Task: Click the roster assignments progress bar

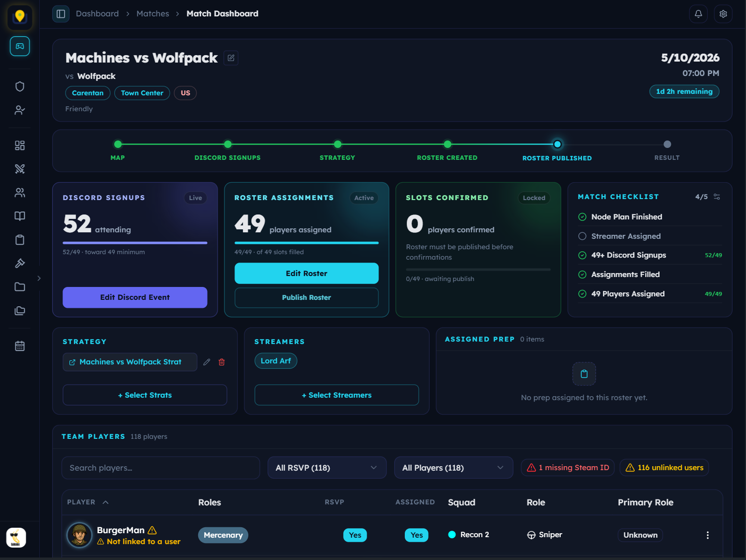Action: pyautogui.click(x=306, y=243)
